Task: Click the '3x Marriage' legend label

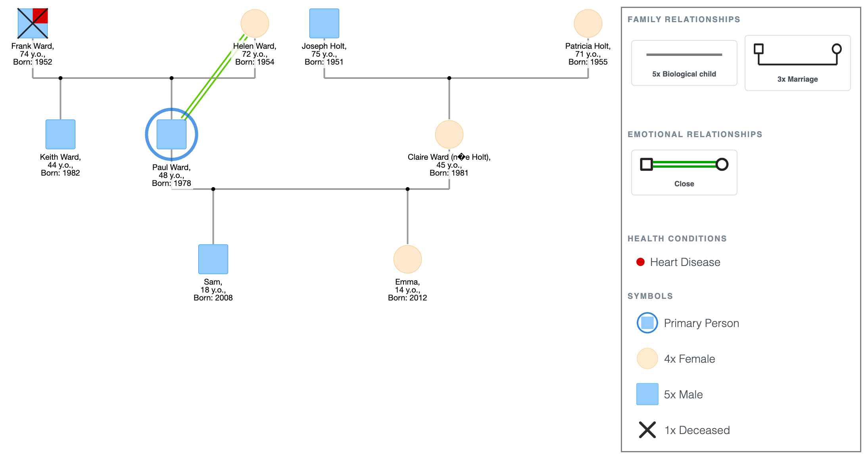Action: click(797, 79)
